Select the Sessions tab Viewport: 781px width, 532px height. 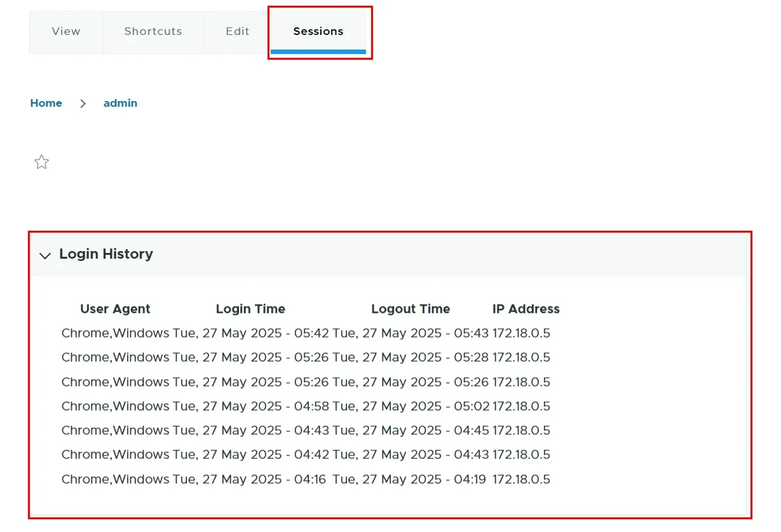318,31
